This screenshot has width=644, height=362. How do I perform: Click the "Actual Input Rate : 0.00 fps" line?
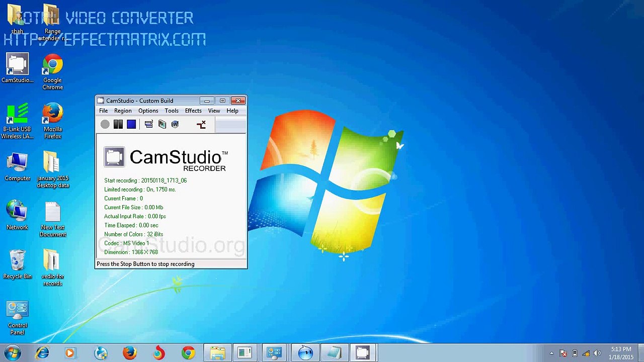(x=135, y=216)
